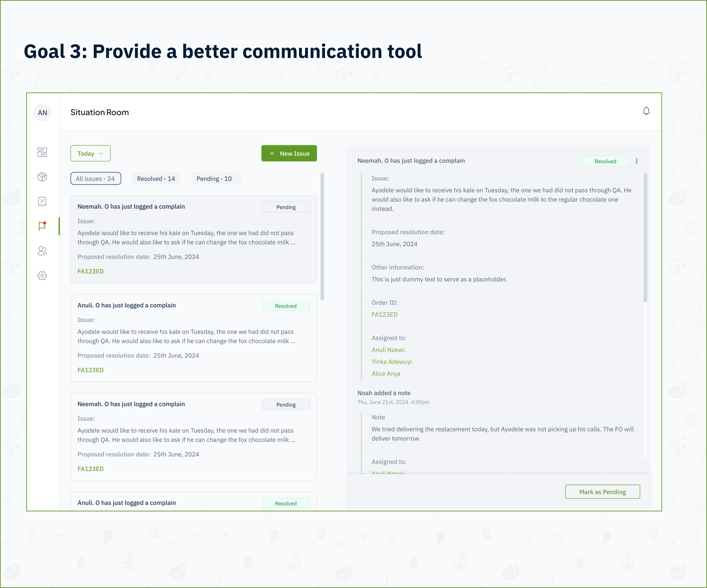Click the Mark as Pending button

(602, 492)
